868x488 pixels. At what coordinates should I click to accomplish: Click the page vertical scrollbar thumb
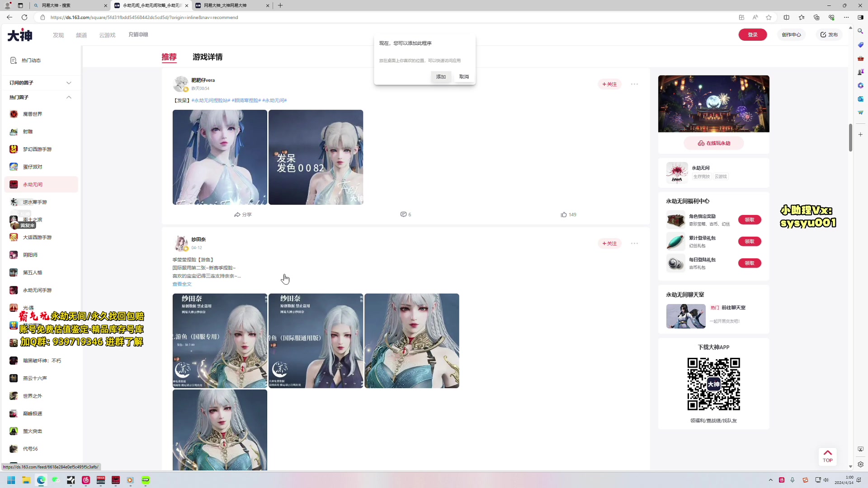coord(850,138)
